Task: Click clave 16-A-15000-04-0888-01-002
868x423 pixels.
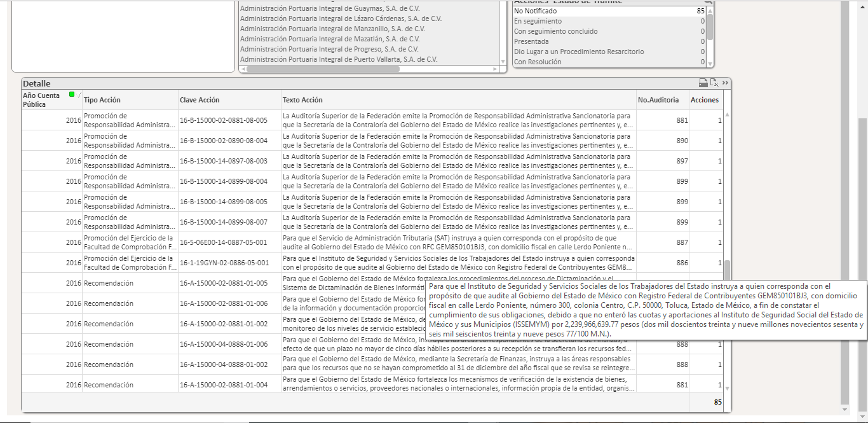Action: pos(224,364)
